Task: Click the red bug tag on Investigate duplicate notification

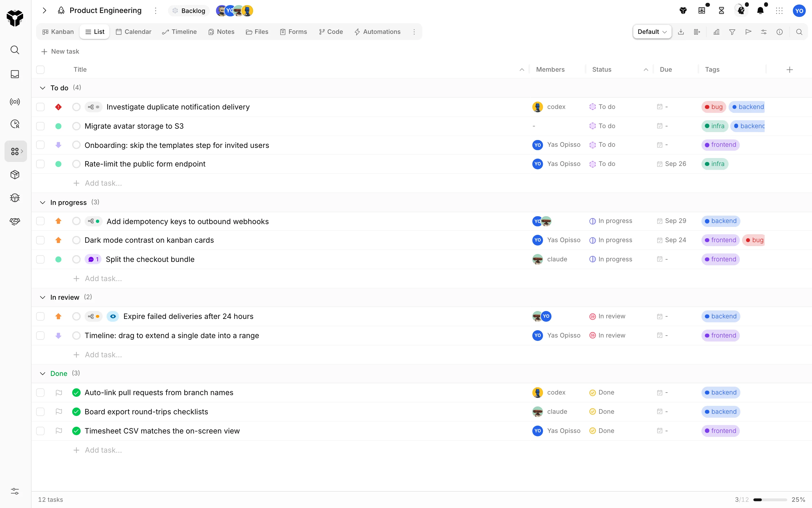Action: pyautogui.click(x=714, y=107)
